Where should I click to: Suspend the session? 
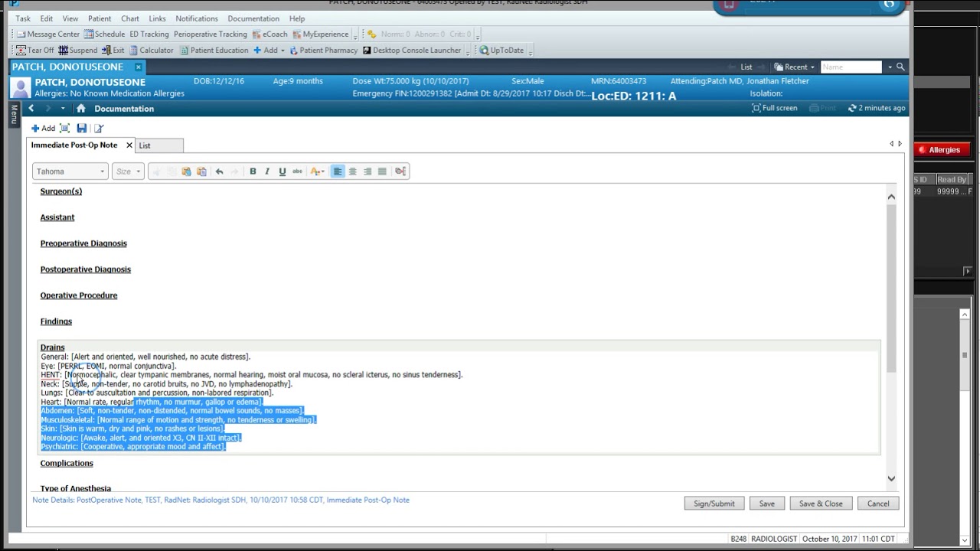(78, 51)
